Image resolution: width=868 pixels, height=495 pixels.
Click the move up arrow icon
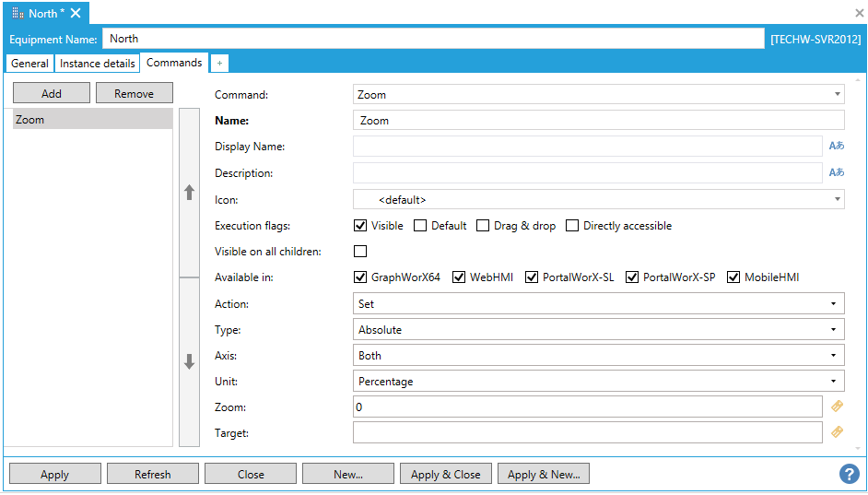click(189, 193)
